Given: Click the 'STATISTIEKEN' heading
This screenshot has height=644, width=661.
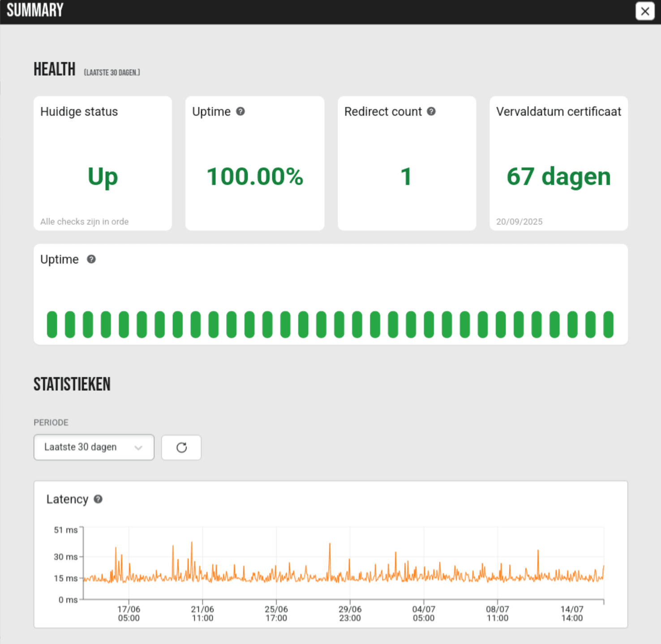Looking at the screenshot, I should [72, 384].
